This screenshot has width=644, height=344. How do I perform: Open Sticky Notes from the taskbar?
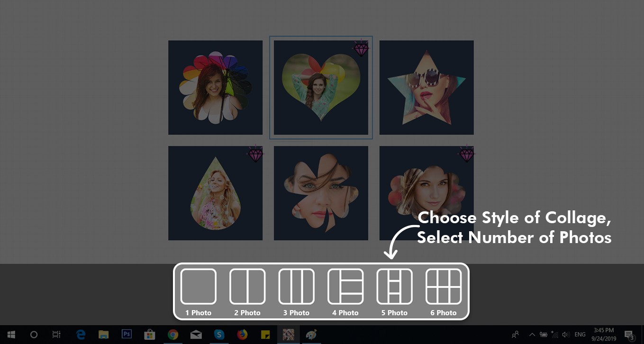click(265, 335)
